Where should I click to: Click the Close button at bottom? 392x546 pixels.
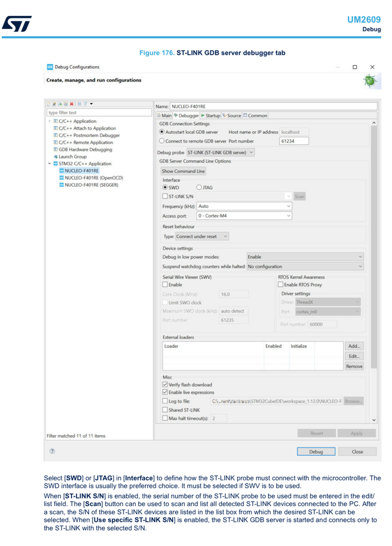click(358, 451)
